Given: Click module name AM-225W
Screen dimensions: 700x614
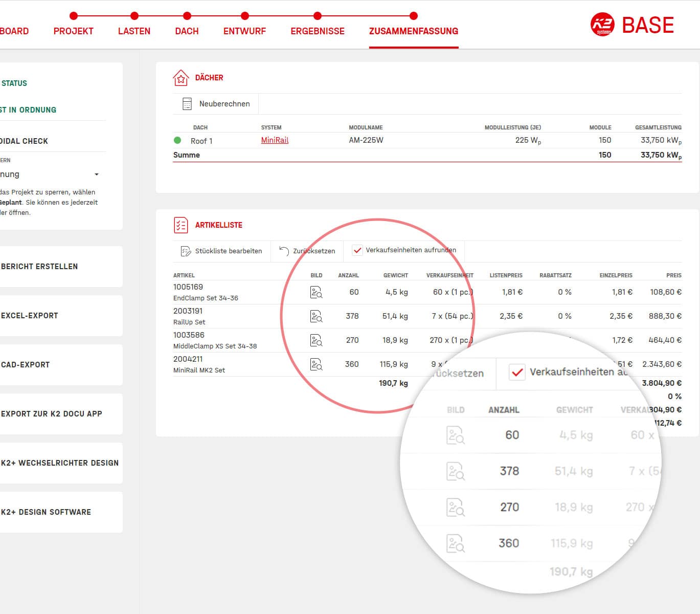Looking at the screenshot, I should (366, 140).
